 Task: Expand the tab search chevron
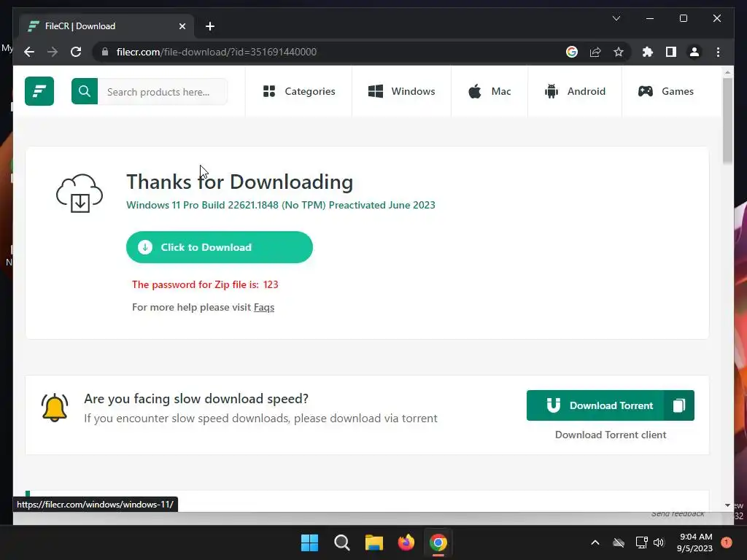[x=616, y=18]
